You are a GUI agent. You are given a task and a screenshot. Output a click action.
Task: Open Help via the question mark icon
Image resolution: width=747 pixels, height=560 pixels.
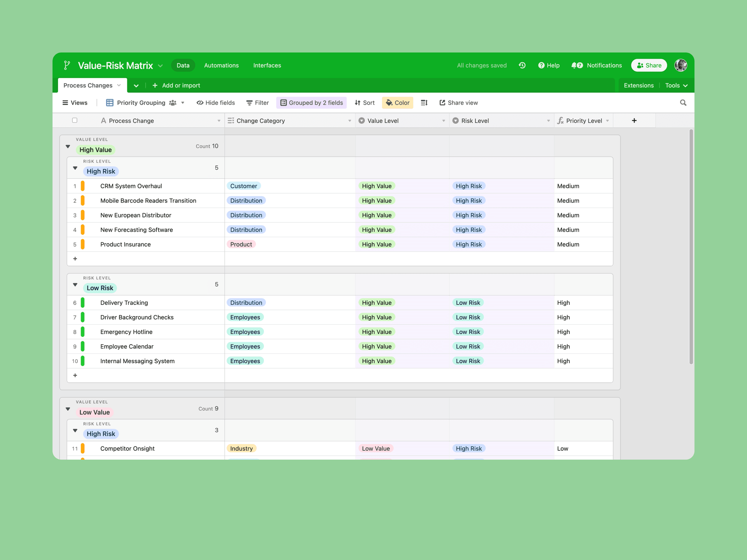(x=541, y=65)
